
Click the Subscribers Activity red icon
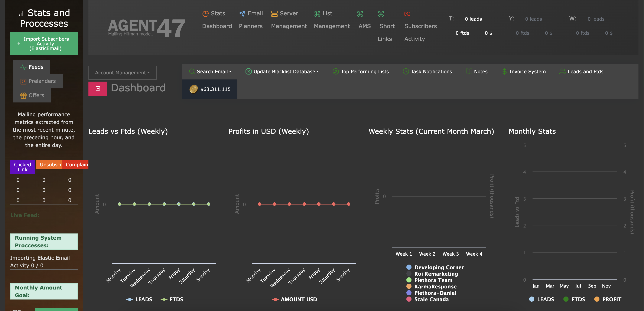407,14
